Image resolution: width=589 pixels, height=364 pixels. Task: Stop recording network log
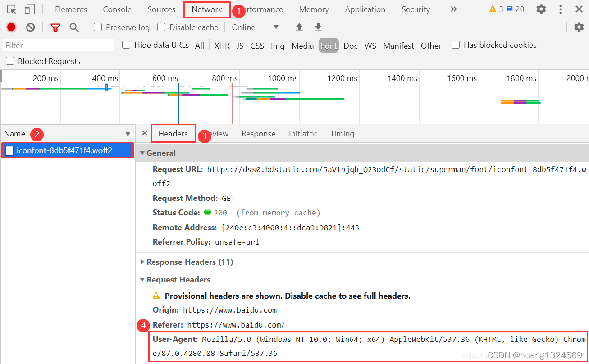pyautogui.click(x=11, y=27)
